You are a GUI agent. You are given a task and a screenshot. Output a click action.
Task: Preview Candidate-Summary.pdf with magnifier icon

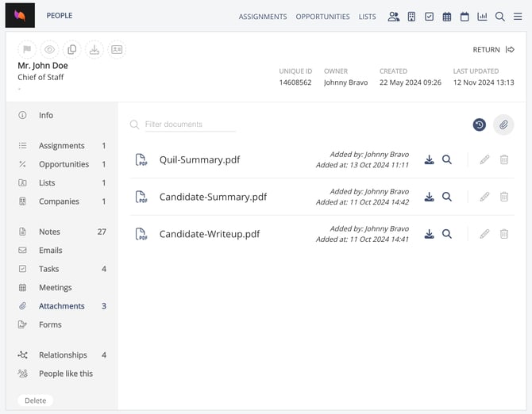(447, 197)
